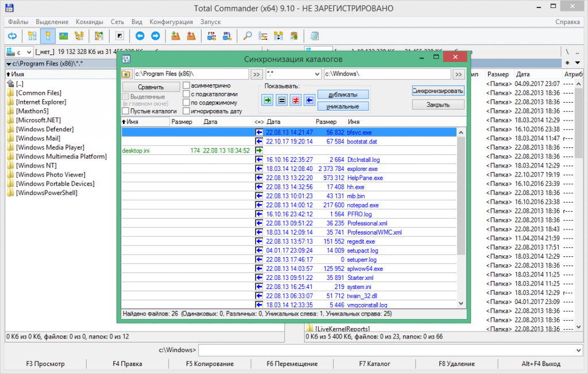Enable the асимметрично checkbox
The image size is (588, 374).
pos(187,85)
